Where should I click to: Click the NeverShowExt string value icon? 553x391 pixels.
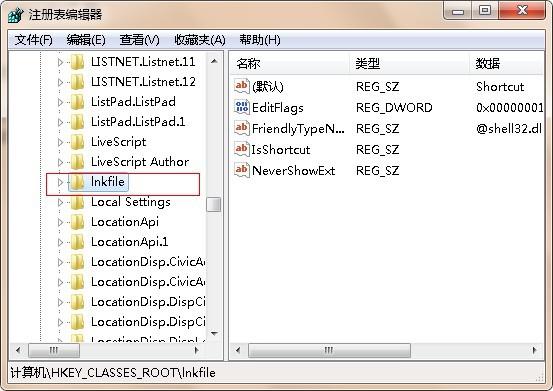(242, 170)
